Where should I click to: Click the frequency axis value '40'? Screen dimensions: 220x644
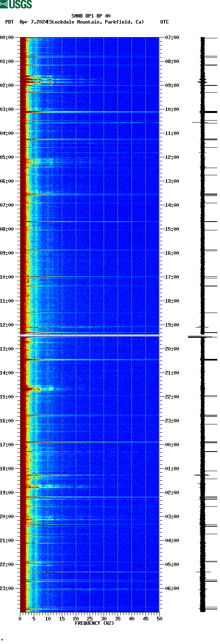(132, 619)
